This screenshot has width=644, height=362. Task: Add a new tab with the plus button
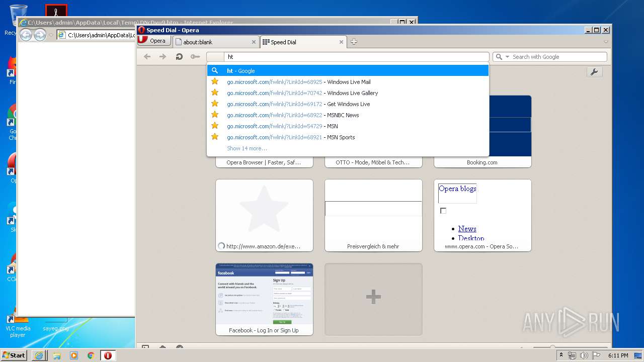354,42
